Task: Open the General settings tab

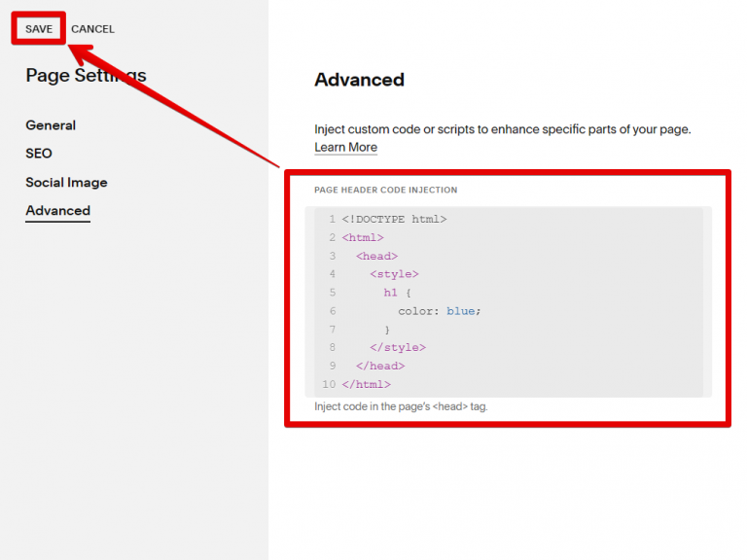Action: [x=51, y=125]
